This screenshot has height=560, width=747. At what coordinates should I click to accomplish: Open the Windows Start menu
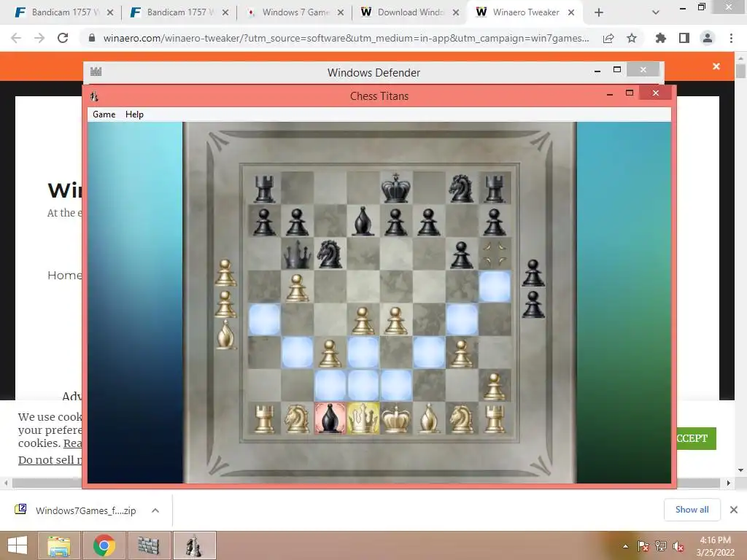click(18, 545)
